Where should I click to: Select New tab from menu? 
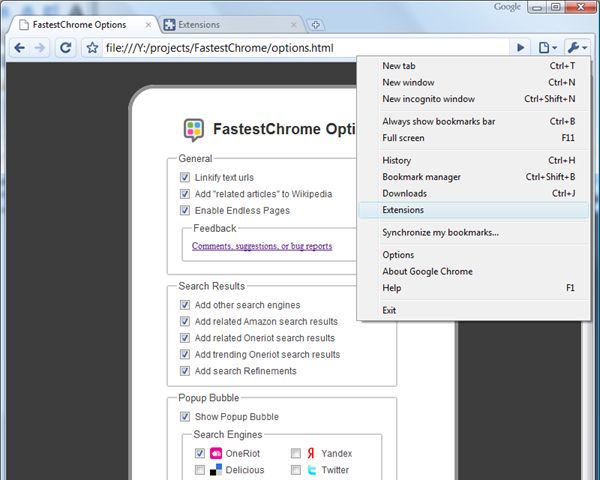(474, 66)
